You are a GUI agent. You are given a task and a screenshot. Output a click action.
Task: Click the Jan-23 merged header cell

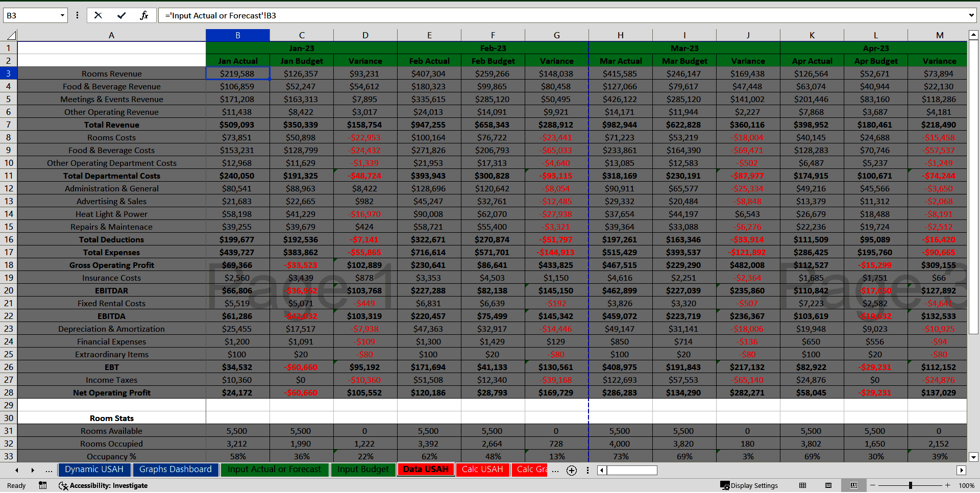(302, 48)
